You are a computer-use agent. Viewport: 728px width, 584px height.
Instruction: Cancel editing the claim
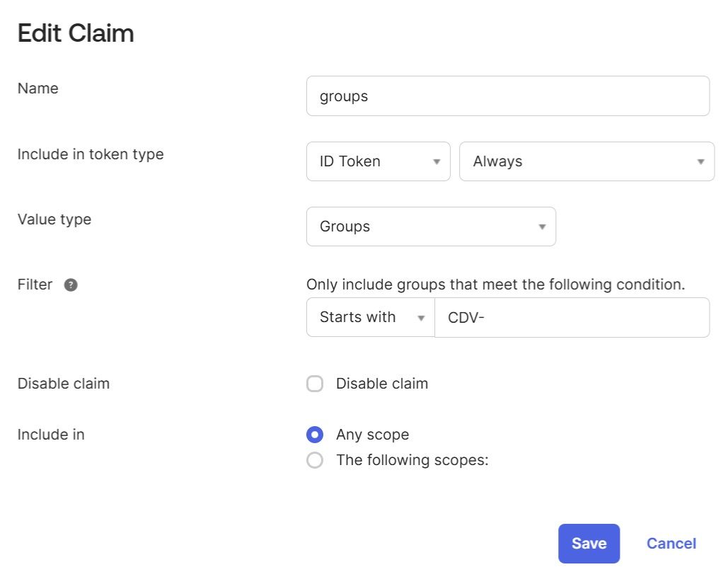[x=671, y=544]
